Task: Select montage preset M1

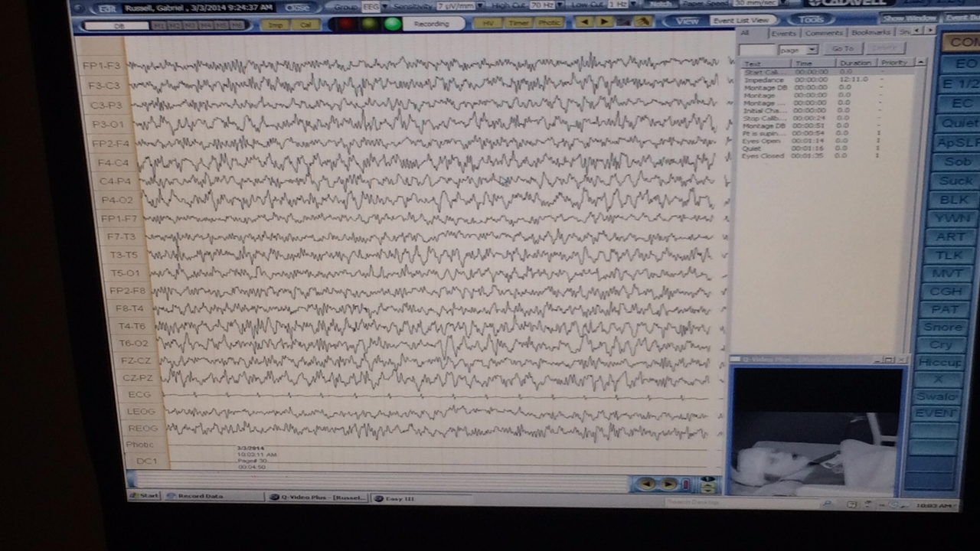Action: pyautogui.click(x=158, y=25)
